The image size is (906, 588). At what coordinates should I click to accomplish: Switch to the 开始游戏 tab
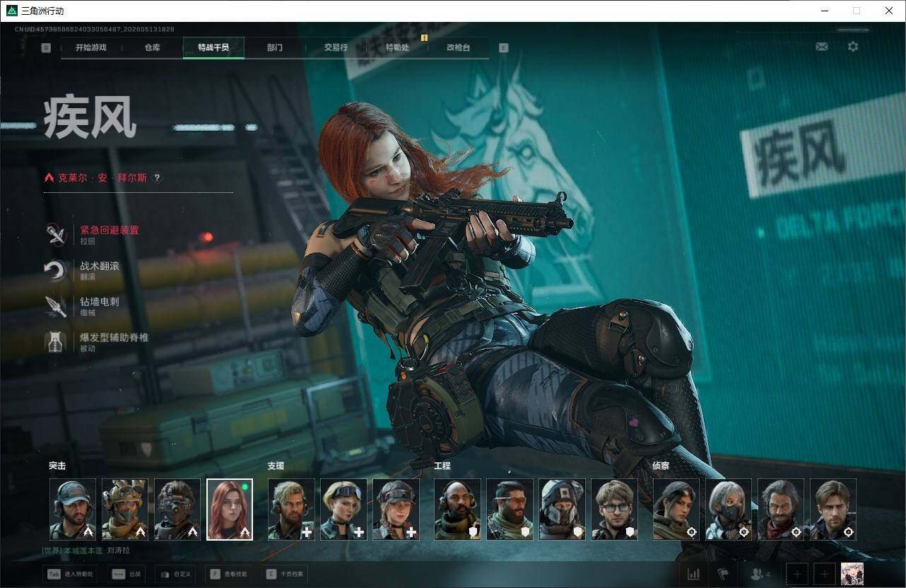click(91, 47)
